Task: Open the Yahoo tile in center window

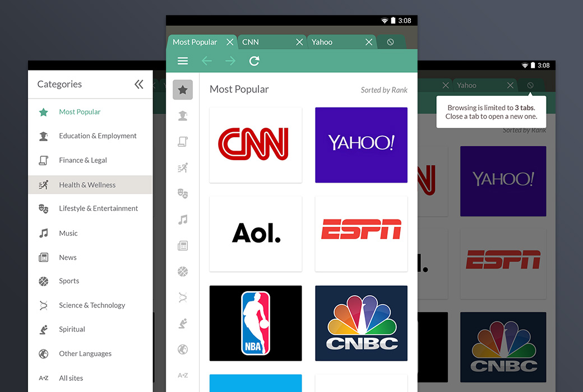Action: tap(362, 145)
